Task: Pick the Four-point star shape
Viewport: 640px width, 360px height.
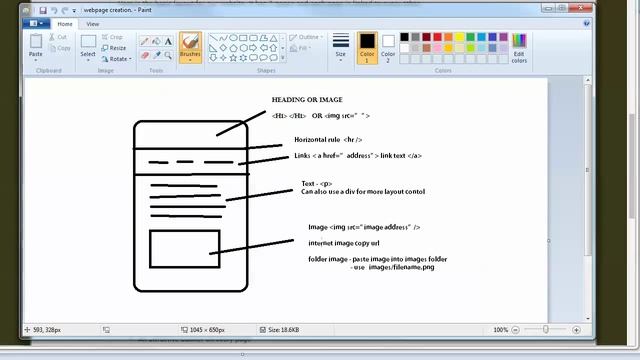Action: pos(223,58)
